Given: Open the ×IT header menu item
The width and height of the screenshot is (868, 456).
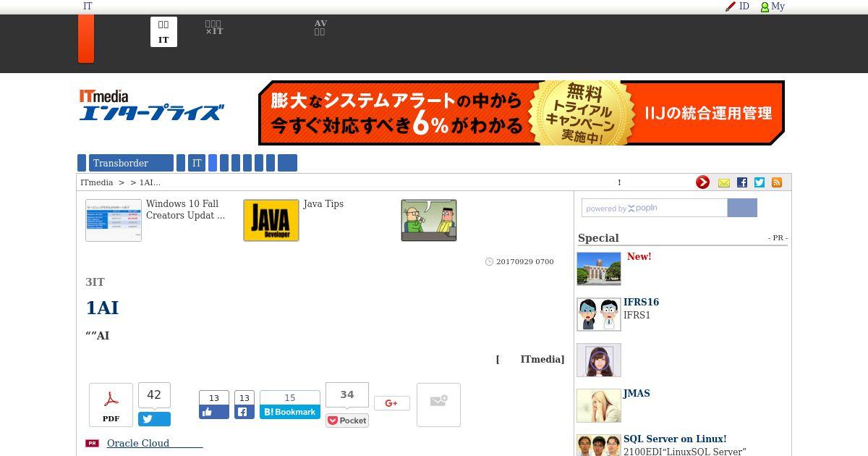Looking at the screenshot, I should [214, 28].
